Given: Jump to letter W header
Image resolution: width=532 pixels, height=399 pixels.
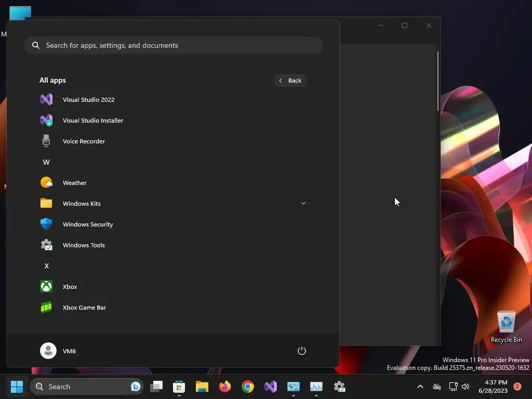Looking at the screenshot, I should [46, 162].
